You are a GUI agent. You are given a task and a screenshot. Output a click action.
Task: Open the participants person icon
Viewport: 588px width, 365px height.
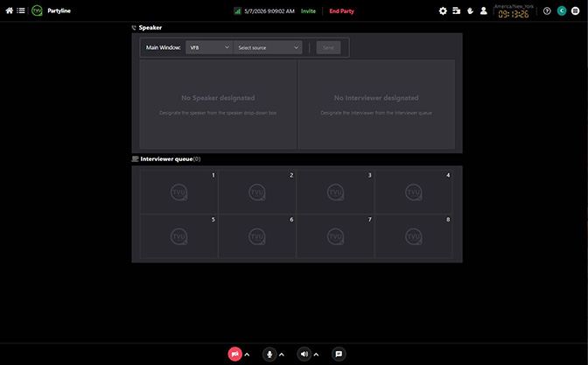click(x=484, y=11)
